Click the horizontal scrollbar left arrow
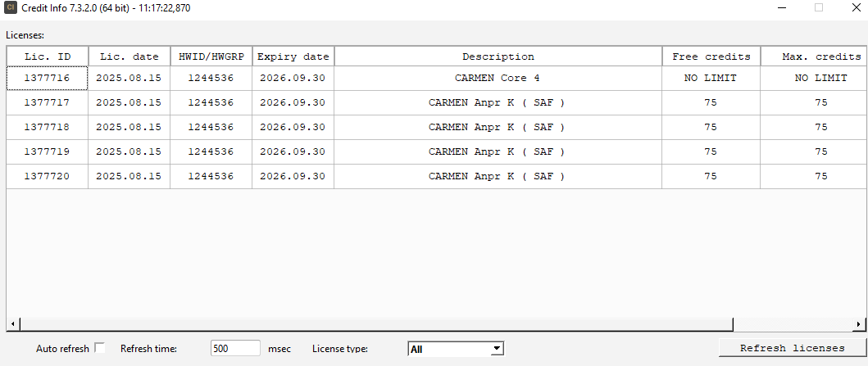 pyautogui.click(x=12, y=324)
